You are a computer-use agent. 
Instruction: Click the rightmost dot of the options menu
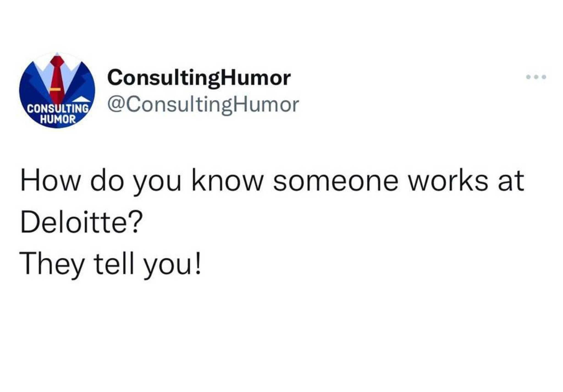pos(544,77)
